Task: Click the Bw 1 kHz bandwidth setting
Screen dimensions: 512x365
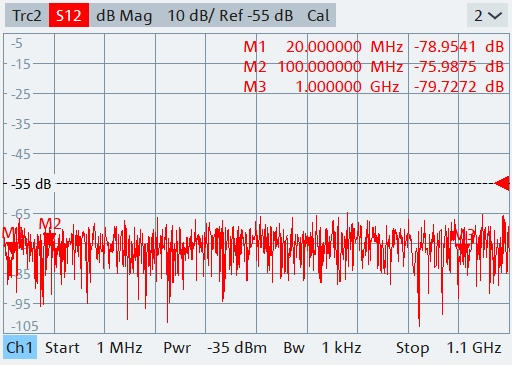Action: [322, 348]
